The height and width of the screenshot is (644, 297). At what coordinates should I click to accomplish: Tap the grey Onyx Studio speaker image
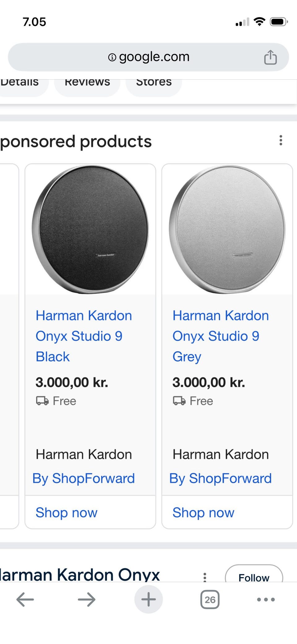click(x=227, y=230)
